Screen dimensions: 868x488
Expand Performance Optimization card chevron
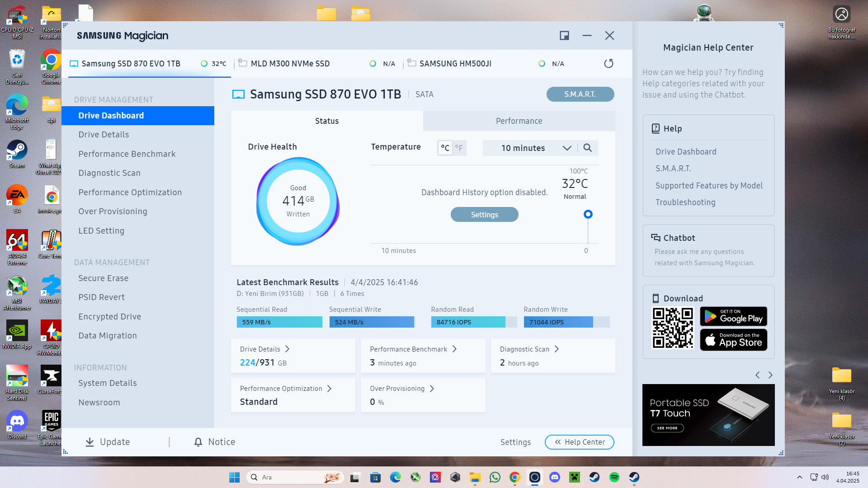[x=329, y=389]
